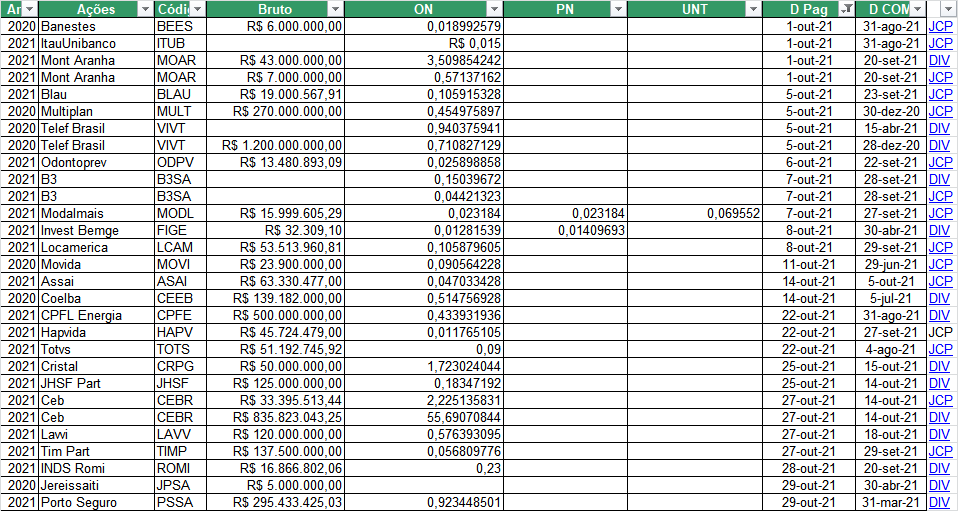Open the DIV link for Telef Brasil dated 15-abr-21

click(x=939, y=129)
